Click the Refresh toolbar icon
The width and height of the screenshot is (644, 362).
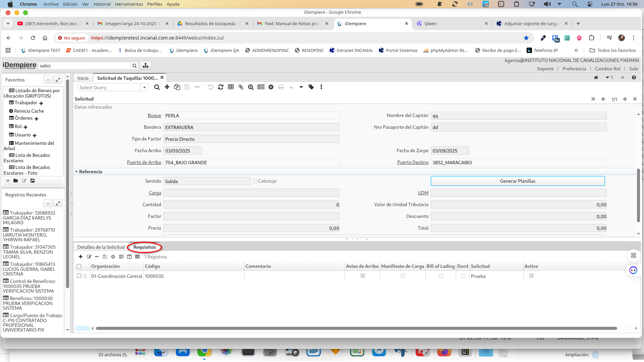tap(221, 87)
